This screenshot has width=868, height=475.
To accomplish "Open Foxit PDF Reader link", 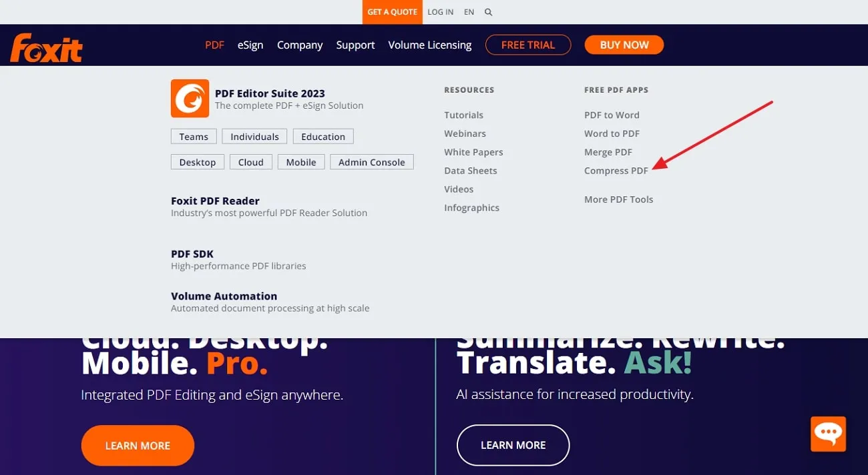I will (x=215, y=201).
